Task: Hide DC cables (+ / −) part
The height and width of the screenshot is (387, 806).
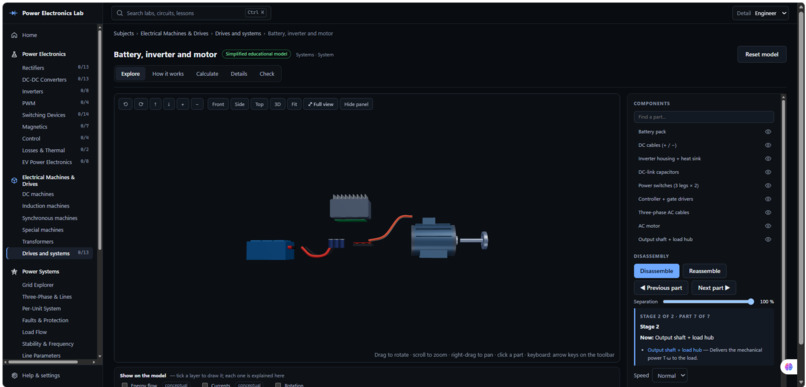Action: tap(768, 145)
